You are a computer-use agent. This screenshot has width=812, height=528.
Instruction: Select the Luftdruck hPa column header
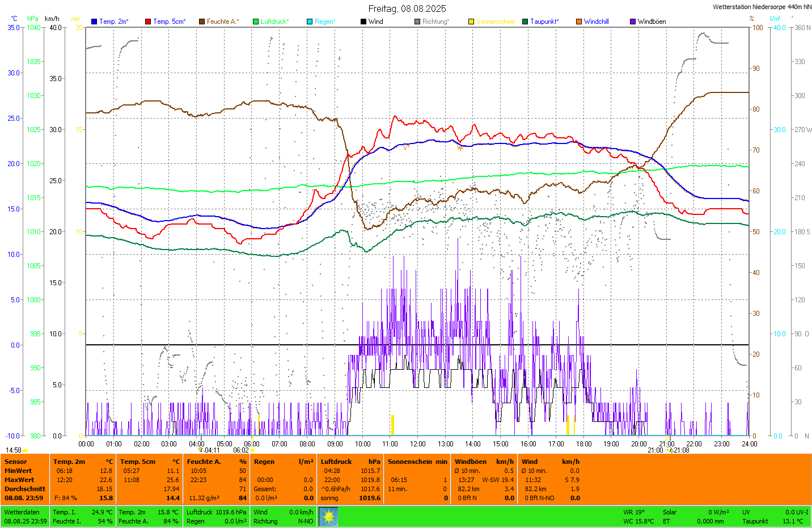(x=350, y=462)
